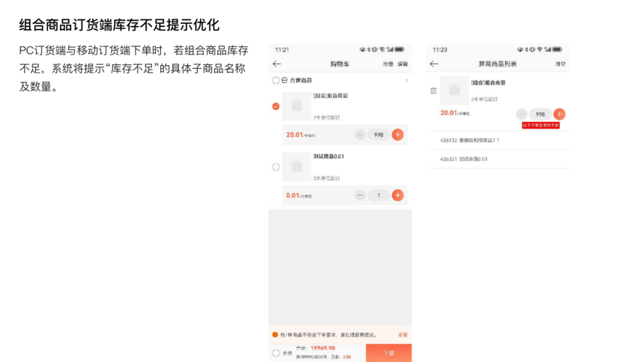Increase quantity in the 异常商品列表 screen
Screen dimensions: 644x362
point(559,114)
